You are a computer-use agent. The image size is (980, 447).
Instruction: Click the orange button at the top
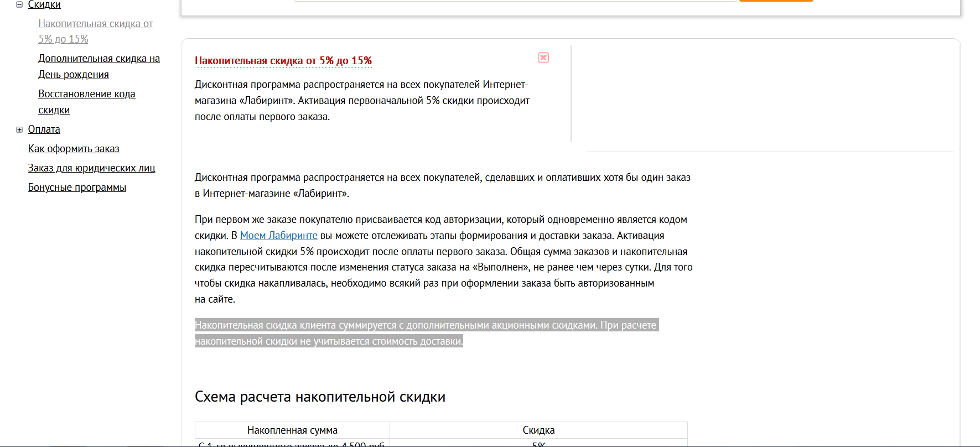point(776,1)
